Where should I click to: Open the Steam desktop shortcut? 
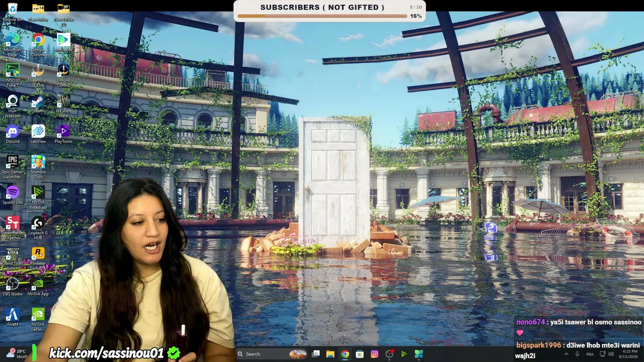tap(38, 104)
